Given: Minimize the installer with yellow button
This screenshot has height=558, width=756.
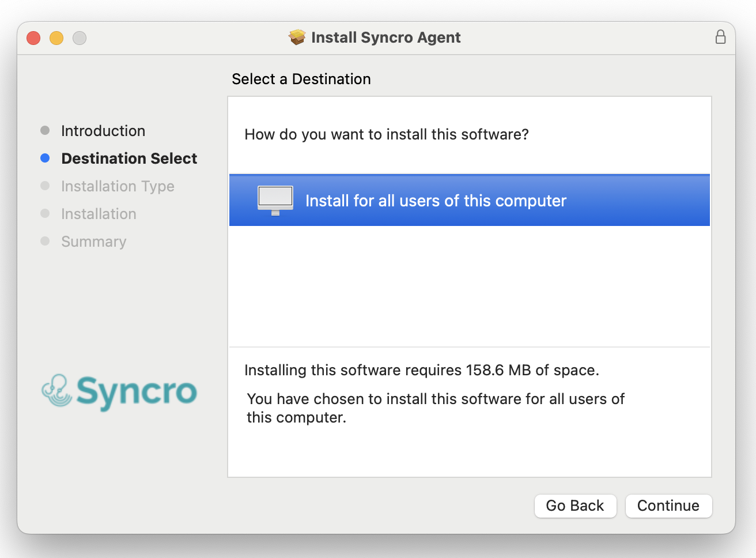Looking at the screenshot, I should (x=56, y=38).
